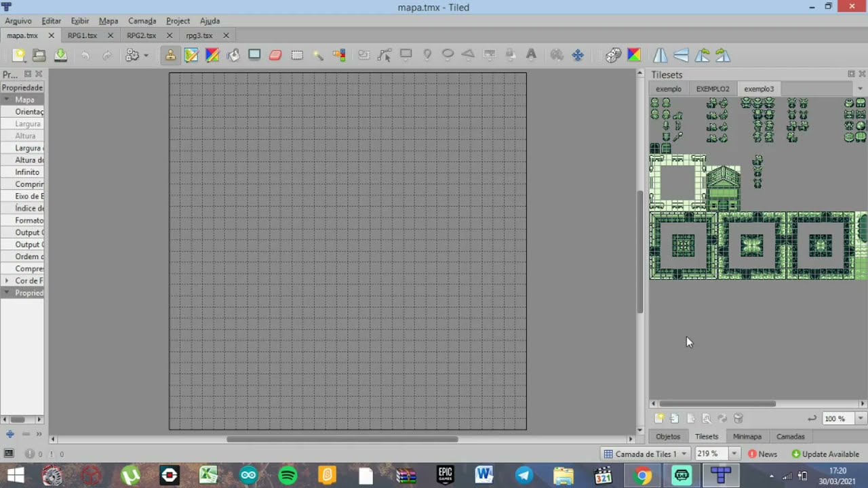
Task: Collapse the bottom Propried custom properties group
Action: coord(6,293)
